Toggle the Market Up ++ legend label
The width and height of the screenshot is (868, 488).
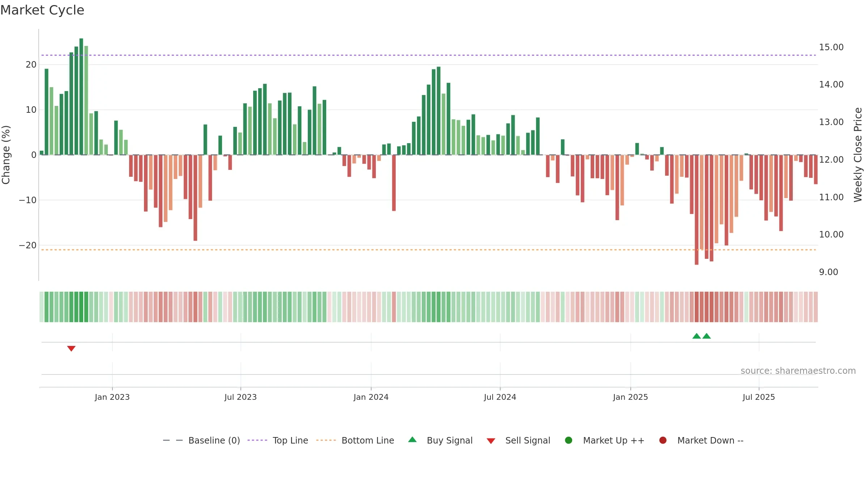[x=614, y=440]
